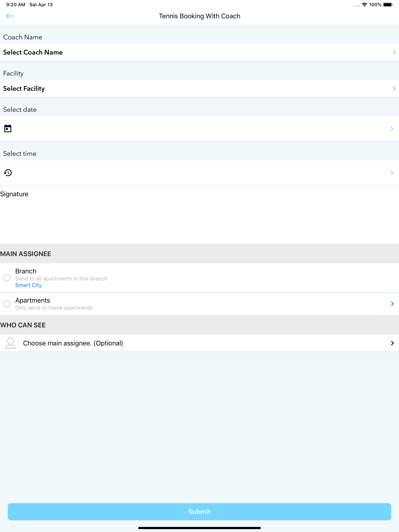Open the Select Coach Name dropdown
The height and width of the screenshot is (532, 399).
[199, 52]
